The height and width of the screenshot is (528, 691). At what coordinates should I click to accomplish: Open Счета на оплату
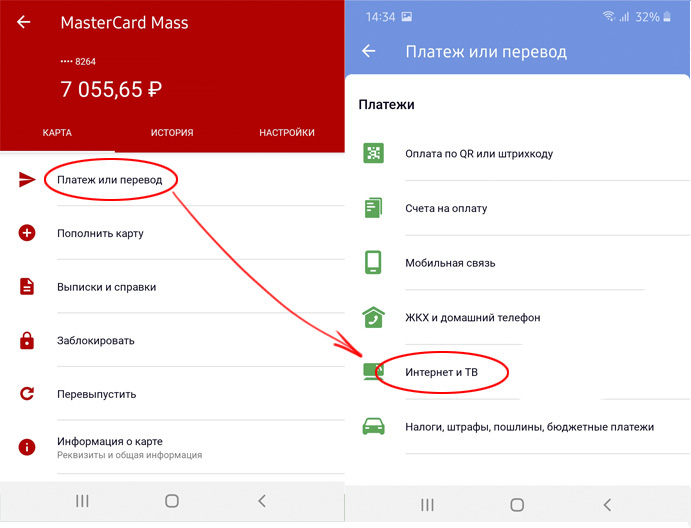point(518,208)
